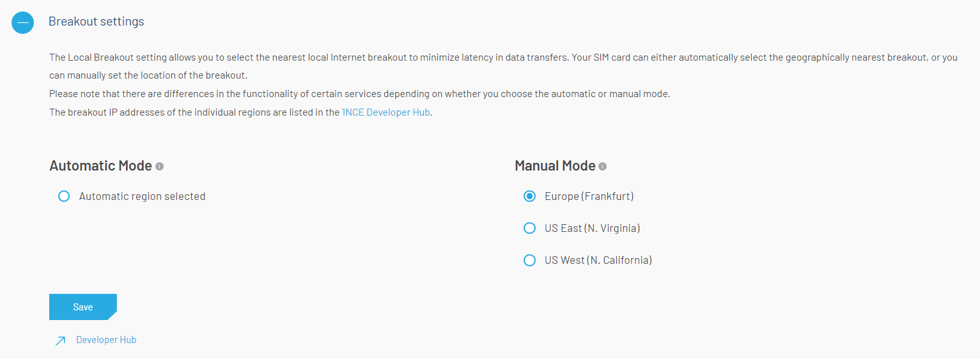The width and height of the screenshot is (980, 359).
Task: Pick the US West (N. California) radio button
Action: pos(529,261)
